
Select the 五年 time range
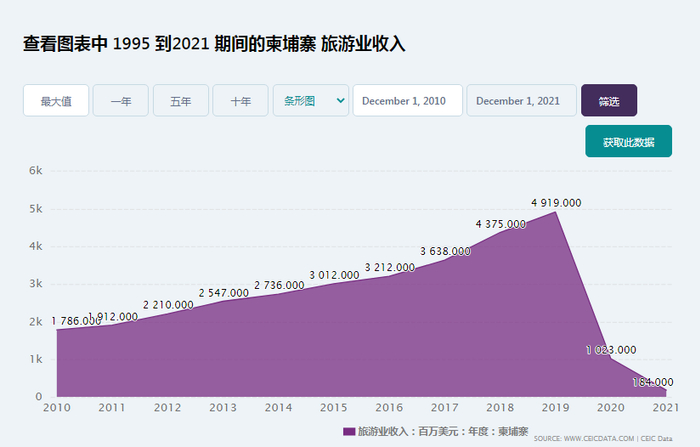[181, 101]
